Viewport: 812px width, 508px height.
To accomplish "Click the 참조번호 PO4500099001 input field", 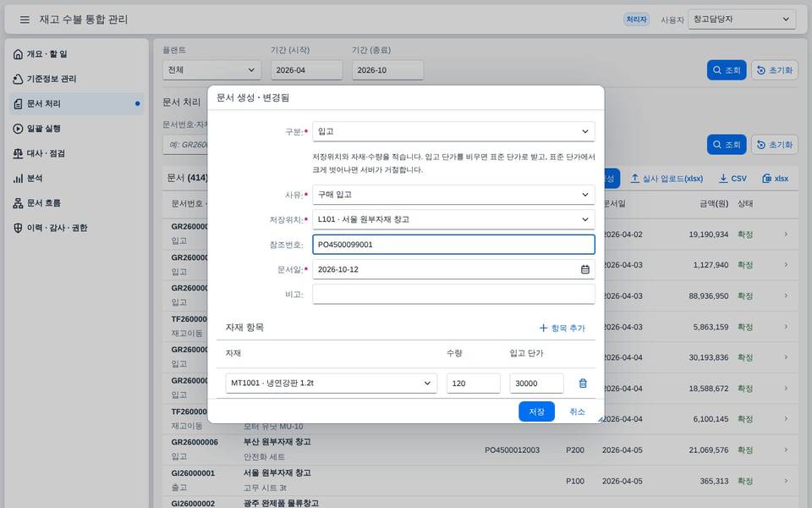I will click(453, 245).
